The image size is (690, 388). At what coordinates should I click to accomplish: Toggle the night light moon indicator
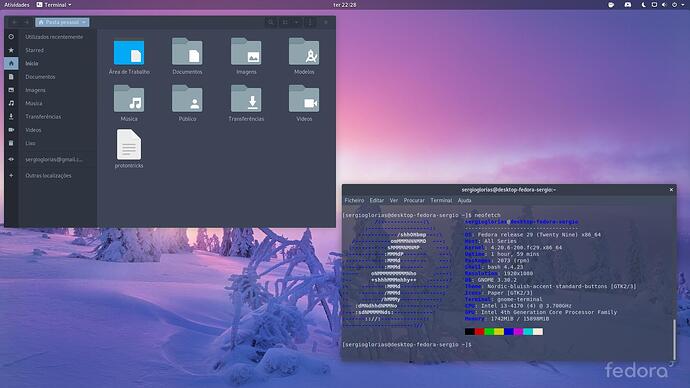point(644,5)
